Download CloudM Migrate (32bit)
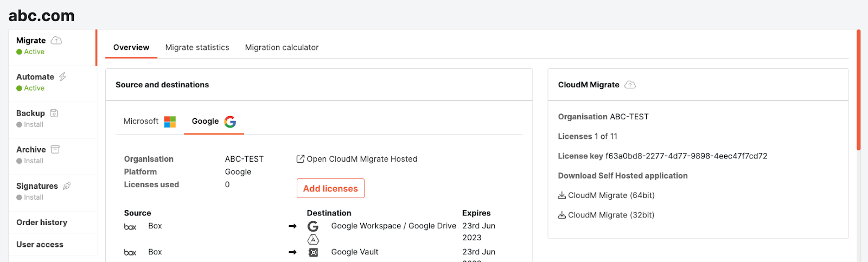868x262 pixels. 607,215
